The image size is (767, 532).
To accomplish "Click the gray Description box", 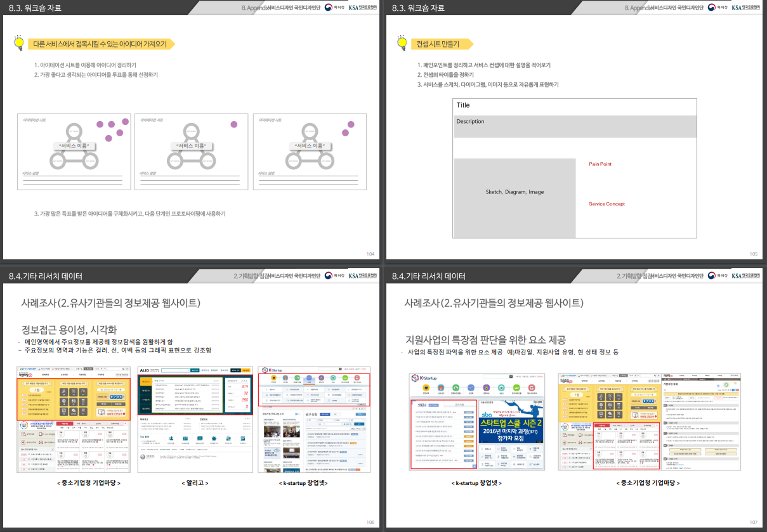I will (x=575, y=126).
